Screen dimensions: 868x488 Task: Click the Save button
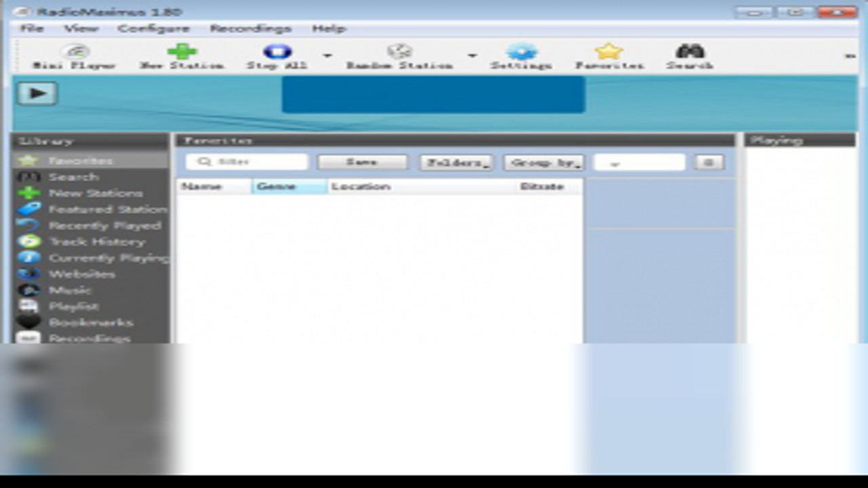(362, 163)
